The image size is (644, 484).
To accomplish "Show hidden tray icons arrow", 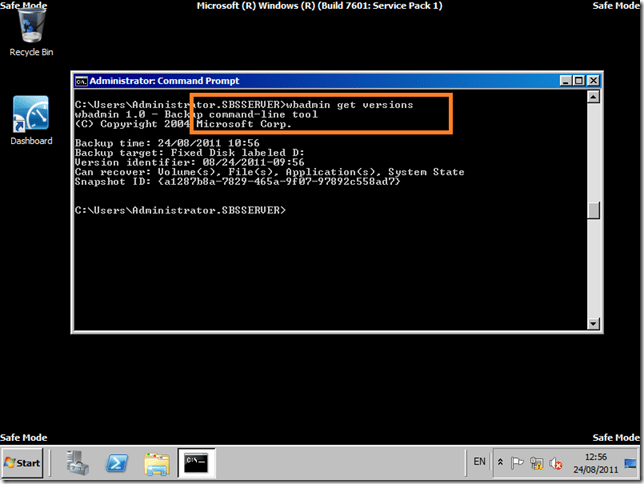I will [x=500, y=463].
